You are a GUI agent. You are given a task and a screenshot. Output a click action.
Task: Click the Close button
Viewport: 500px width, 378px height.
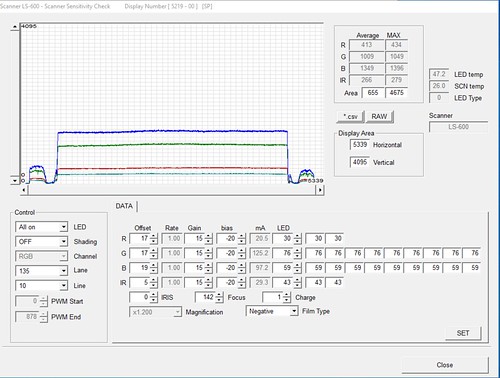pos(445,365)
